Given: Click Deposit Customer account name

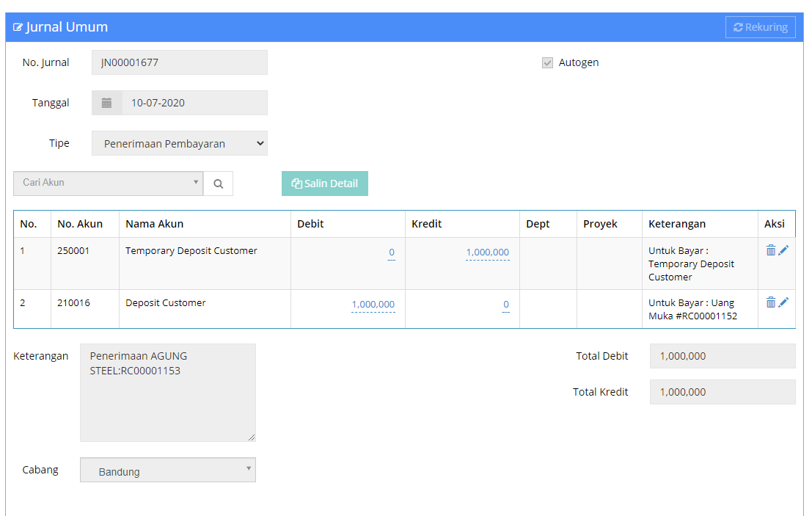Looking at the screenshot, I should 165,302.
